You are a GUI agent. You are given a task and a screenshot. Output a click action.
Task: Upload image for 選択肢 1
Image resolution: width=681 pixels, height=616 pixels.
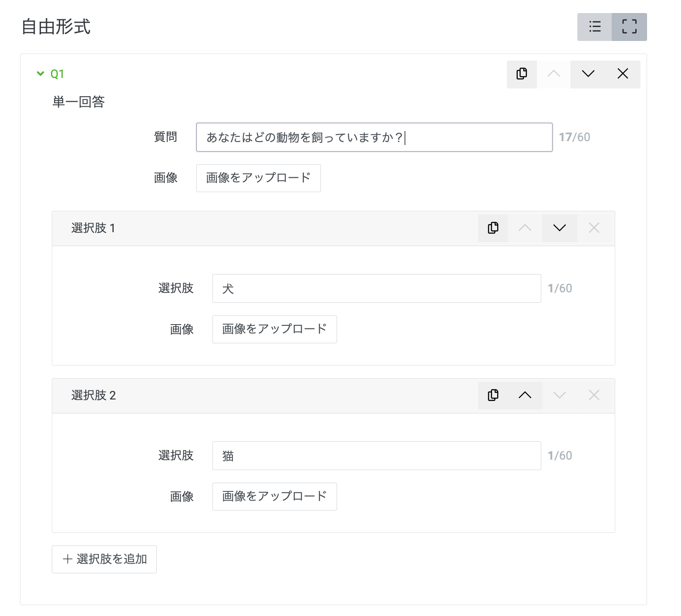[275, 329]
